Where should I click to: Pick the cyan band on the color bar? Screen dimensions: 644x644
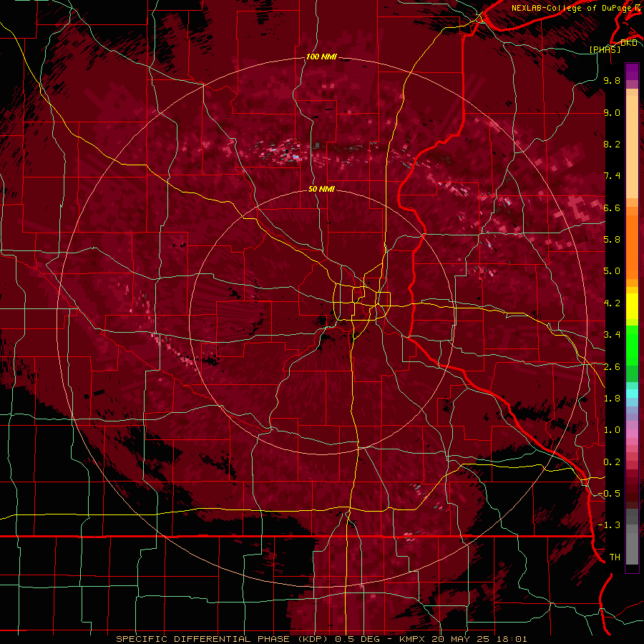(x=632, y=394)
